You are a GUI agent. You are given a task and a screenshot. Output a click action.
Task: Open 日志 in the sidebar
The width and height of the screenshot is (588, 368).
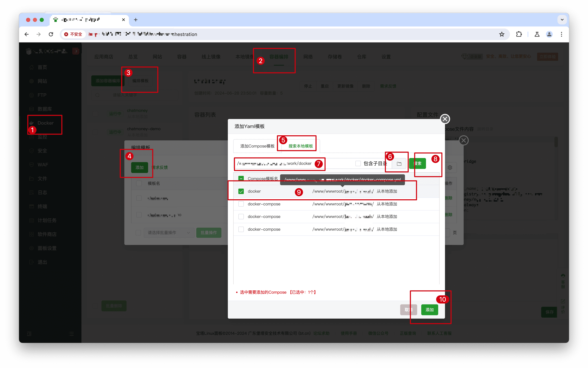coord(42,192)
